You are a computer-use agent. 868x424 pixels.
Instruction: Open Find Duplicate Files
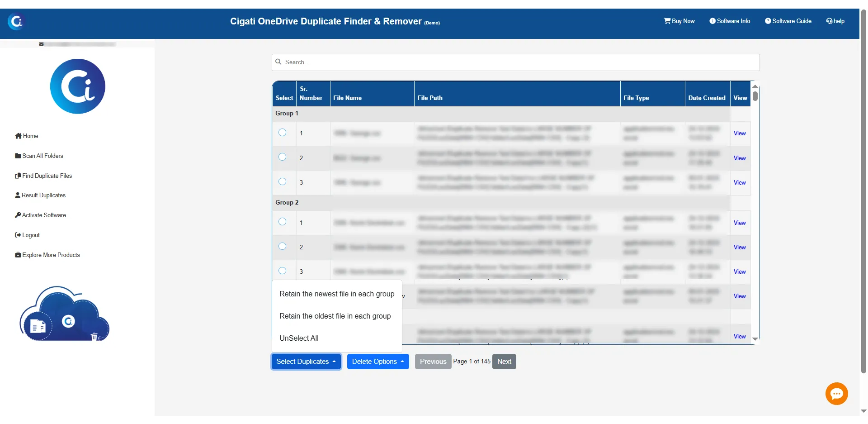(43, 176)
